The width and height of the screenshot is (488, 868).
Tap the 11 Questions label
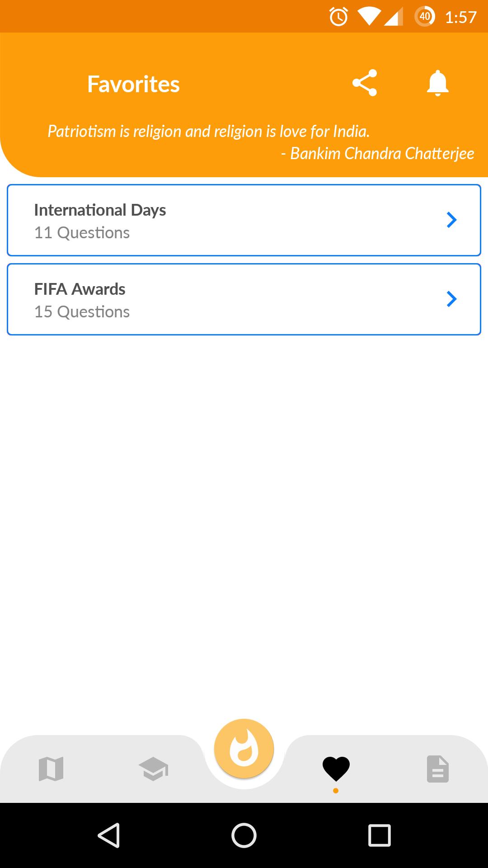pos(82,233)
